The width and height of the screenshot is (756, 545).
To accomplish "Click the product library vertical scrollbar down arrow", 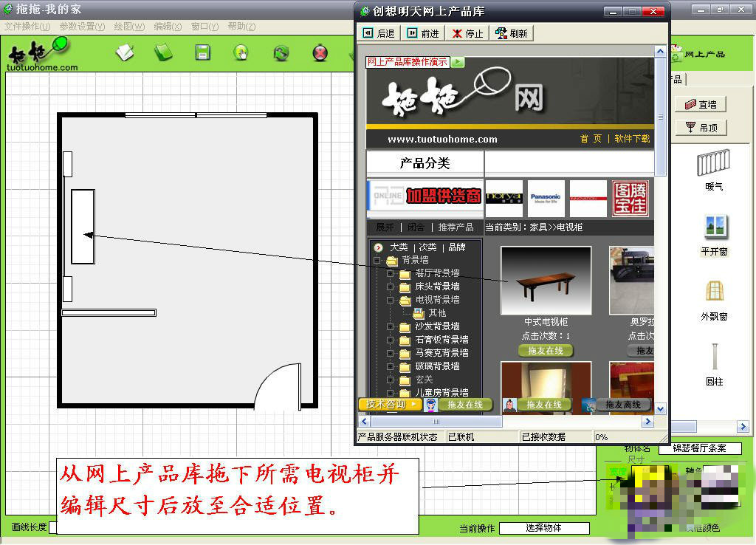I will (x=660, y=408).
